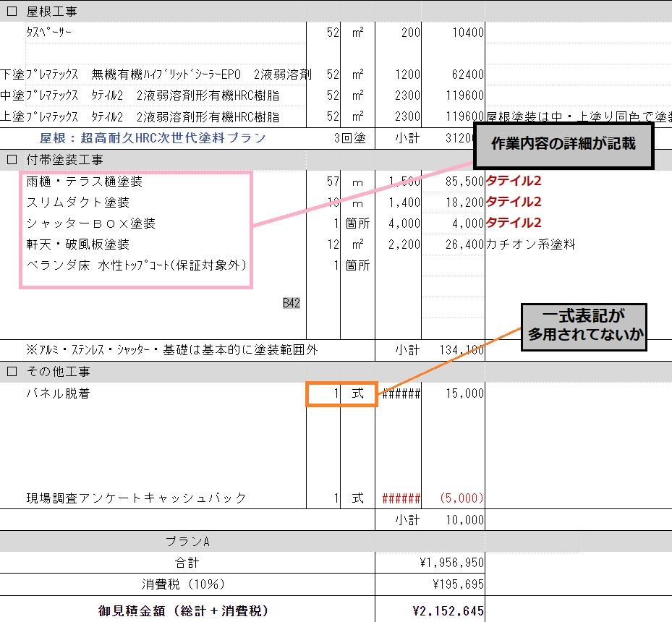Click the quantity 12 for 軒天・破風板塗装

pos(333,244)
